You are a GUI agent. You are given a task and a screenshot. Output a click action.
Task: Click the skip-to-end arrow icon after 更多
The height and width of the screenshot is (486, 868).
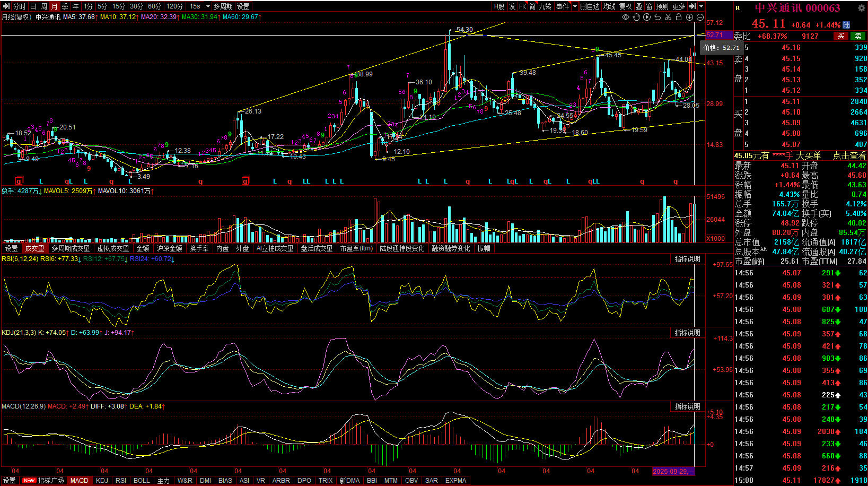pyautogui.click(x=692, y=6)
